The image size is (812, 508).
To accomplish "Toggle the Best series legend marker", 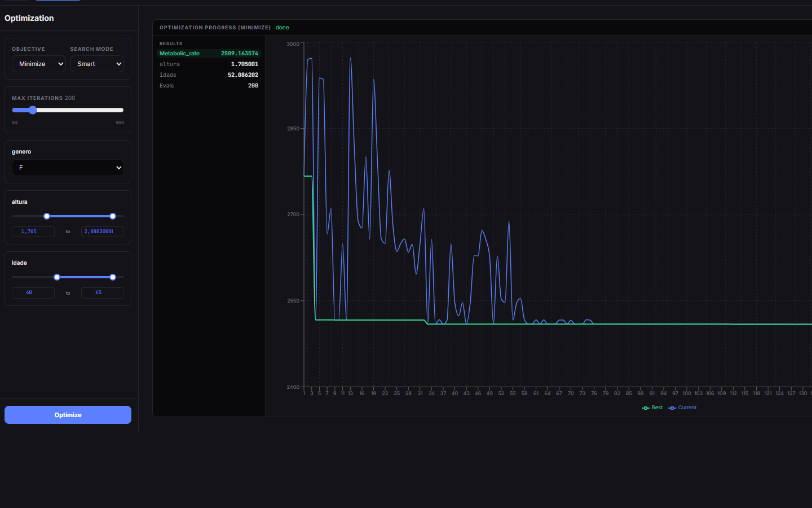I will click(646, 408).
